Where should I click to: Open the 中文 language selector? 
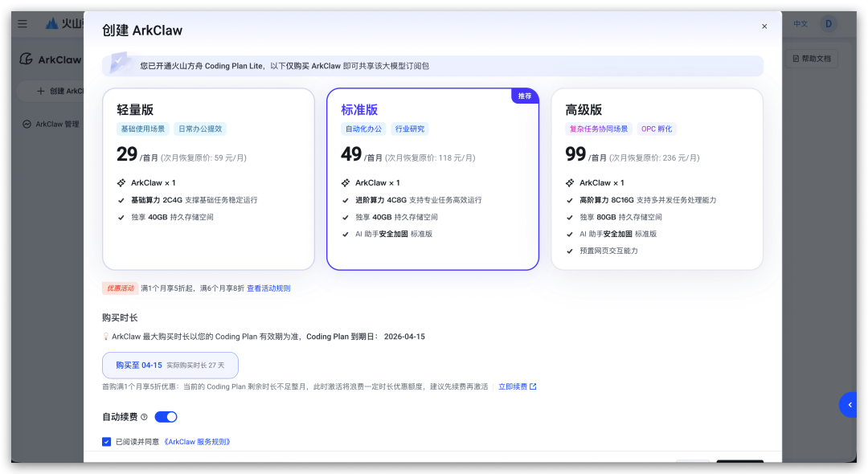800,23
